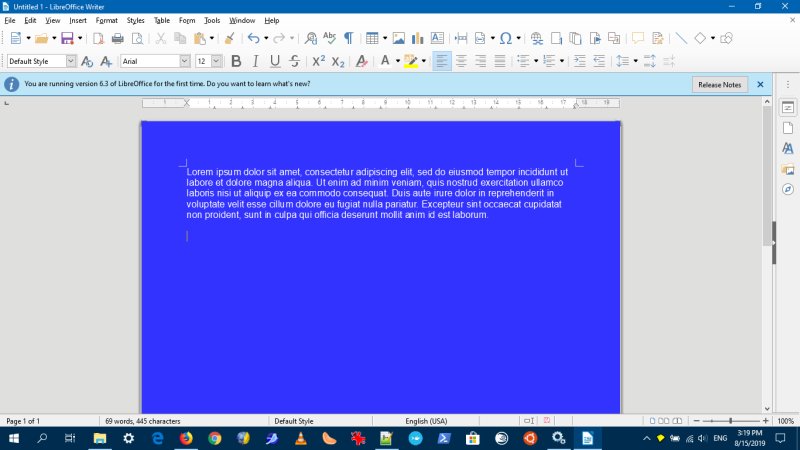Viewport: 800px width, 450px height.
Task: Save the document with Save icon
Action: 67,38
